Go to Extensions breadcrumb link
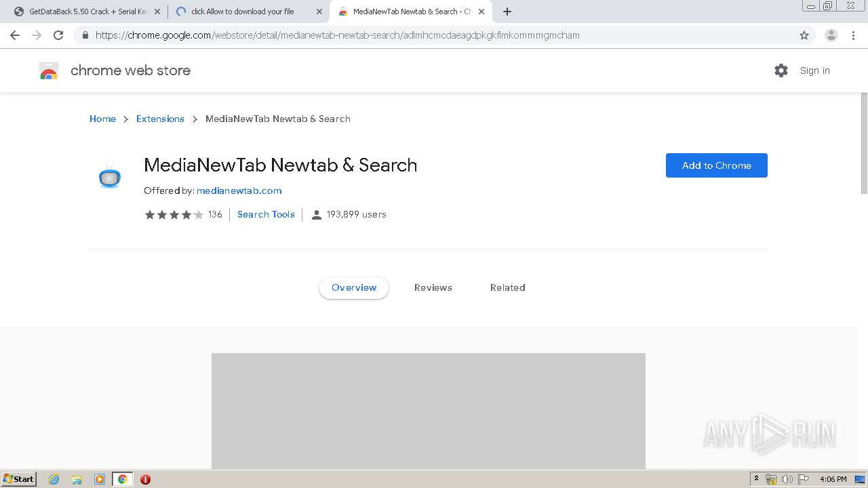 tap(160, 119)
